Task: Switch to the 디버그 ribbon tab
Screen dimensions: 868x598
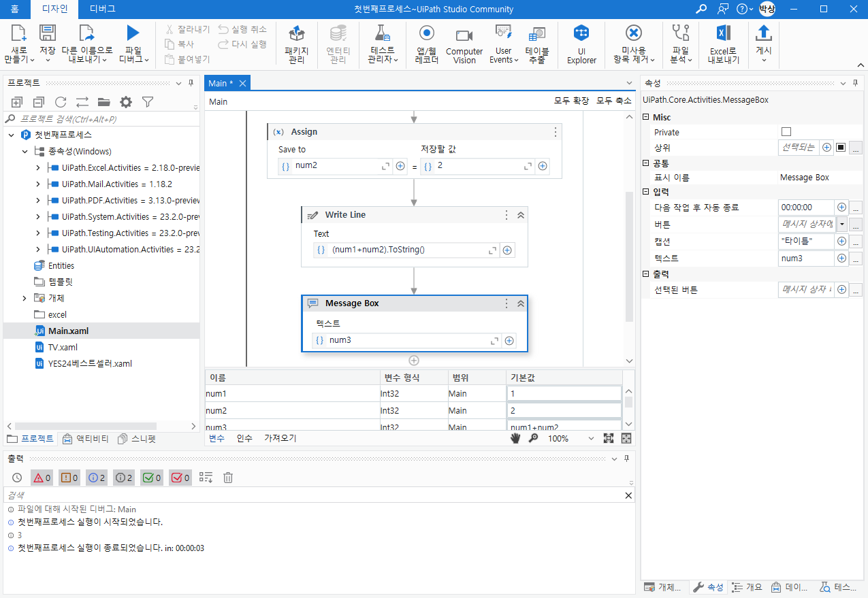Action: (102, 9)
